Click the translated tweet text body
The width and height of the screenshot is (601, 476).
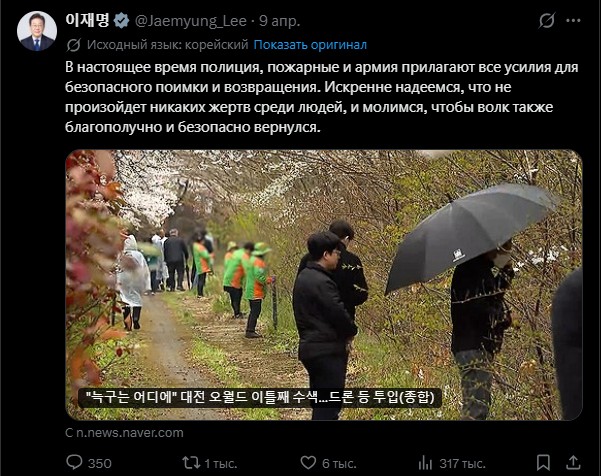[322, 97]
